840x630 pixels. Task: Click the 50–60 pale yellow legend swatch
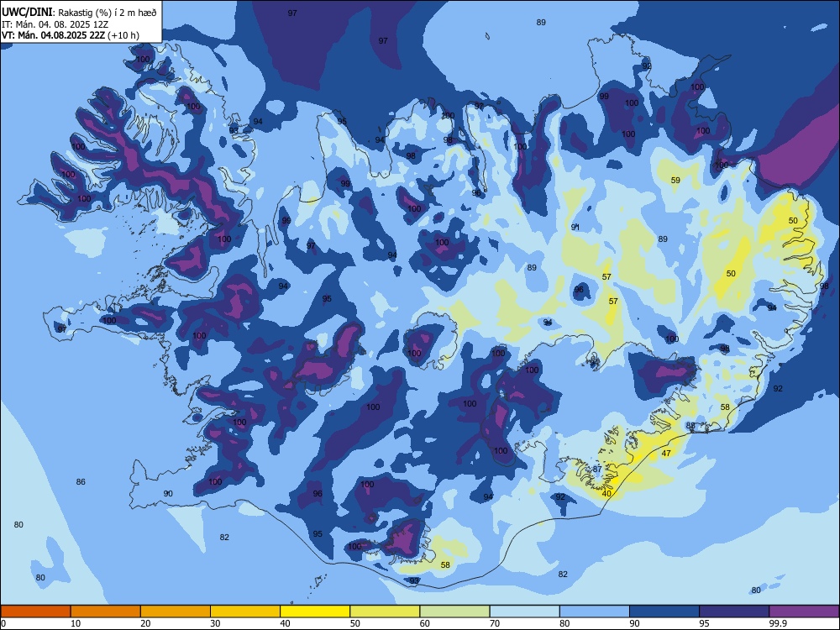[x=385, y=612]
